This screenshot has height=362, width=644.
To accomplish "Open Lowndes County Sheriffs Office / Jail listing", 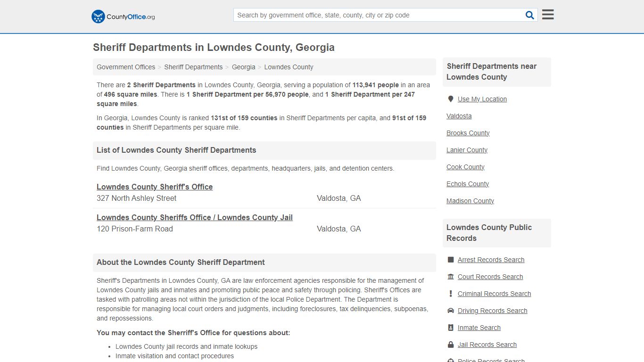I will pyautogui.click(x=195, y=217).
